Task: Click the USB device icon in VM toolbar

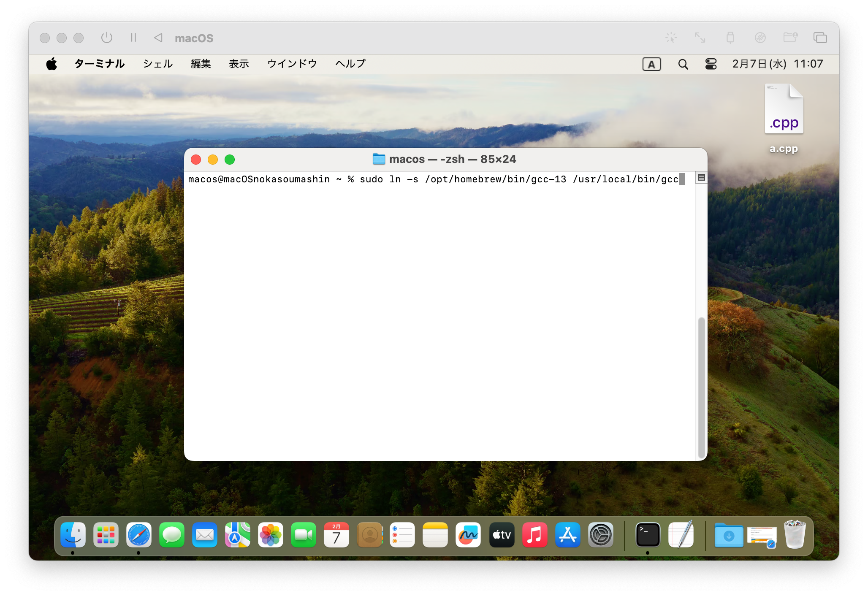Action: click(730, 38)
